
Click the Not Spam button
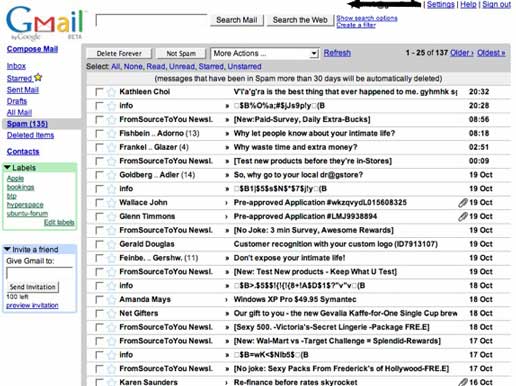coord(181,53)
